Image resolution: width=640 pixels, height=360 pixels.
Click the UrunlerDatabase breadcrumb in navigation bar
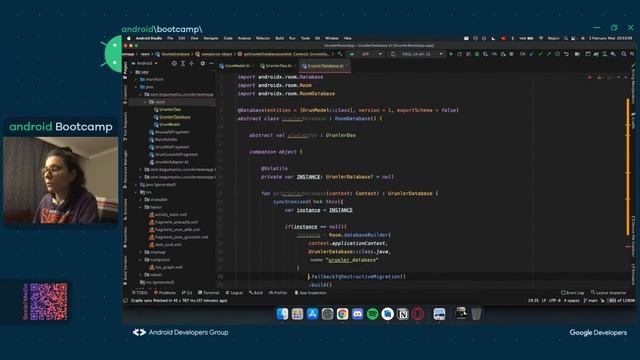[173, 54]
